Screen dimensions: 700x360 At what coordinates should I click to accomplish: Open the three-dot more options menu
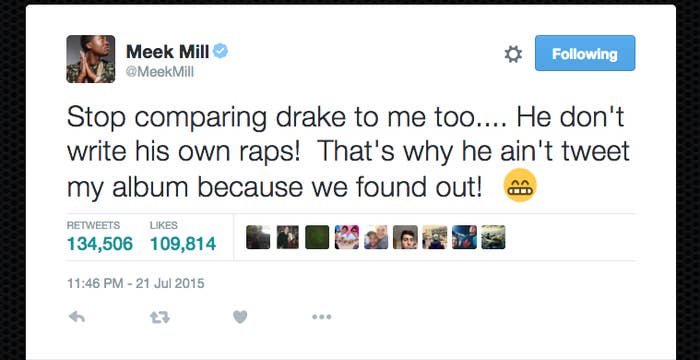point(321,317)
